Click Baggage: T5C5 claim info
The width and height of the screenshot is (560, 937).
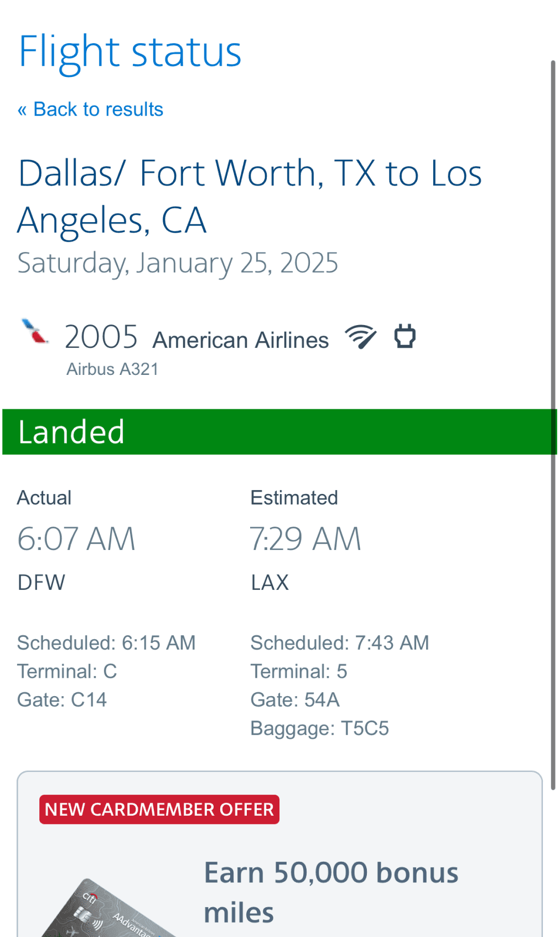[319, 728]
